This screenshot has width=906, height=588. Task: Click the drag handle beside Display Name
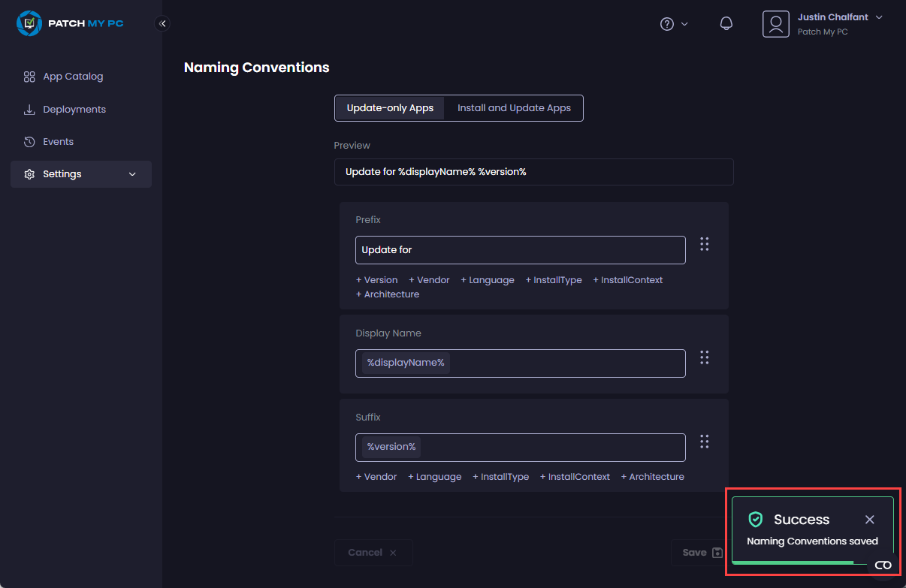click(704, 357)
